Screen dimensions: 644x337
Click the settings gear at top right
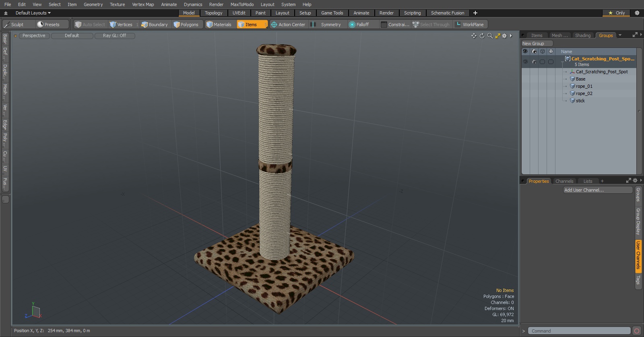pyautogui.click(x=637, y=13)
